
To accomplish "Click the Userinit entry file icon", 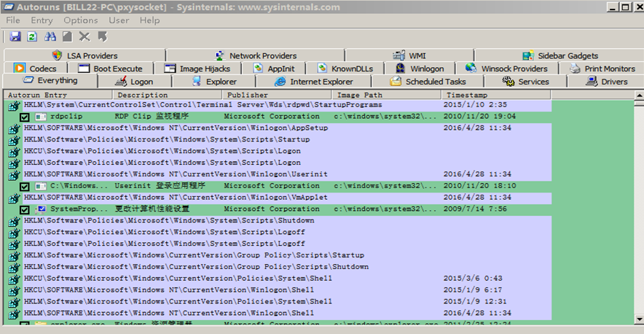I will pyautogui.click(x=41, y=187).
